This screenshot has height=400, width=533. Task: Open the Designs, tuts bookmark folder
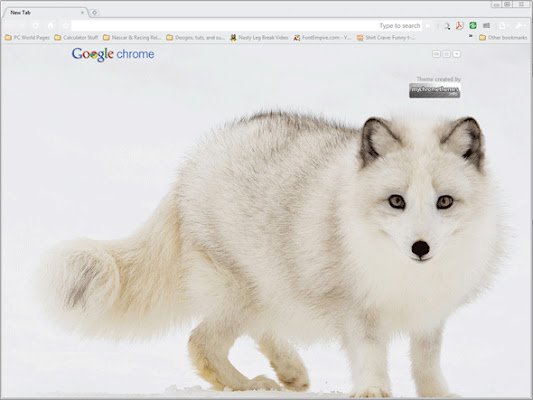click(x=195, y=37)
